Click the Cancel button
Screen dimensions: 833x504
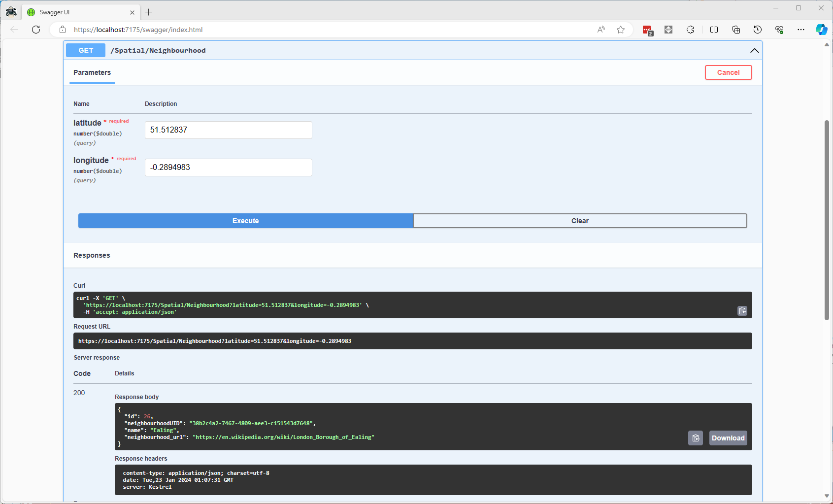tap(728, 72)
